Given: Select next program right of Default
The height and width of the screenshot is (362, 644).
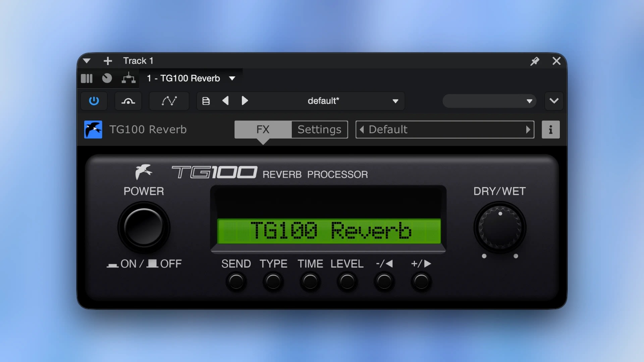Looking at the screenshot, I should pos(528,129).
